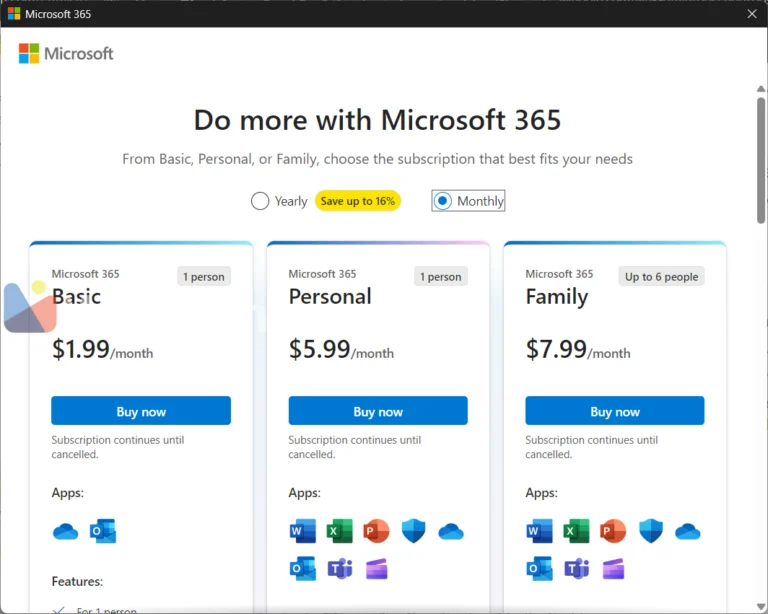Click the 'Features:' label in Basic card
Image resolution: width=768 pixels, height=614 pixels.
[x=77, y=581]
